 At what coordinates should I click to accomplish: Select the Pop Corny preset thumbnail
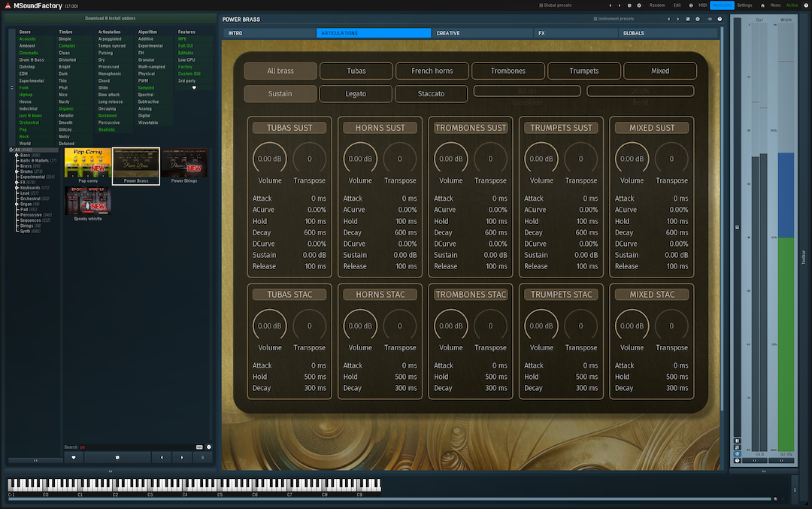click(87, 164)
